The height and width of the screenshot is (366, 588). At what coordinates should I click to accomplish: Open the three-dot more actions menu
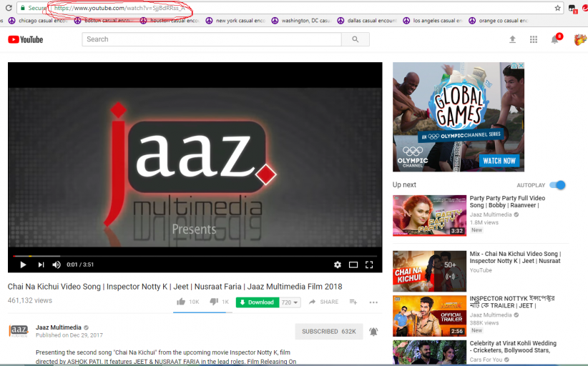[x=373, y=302]
